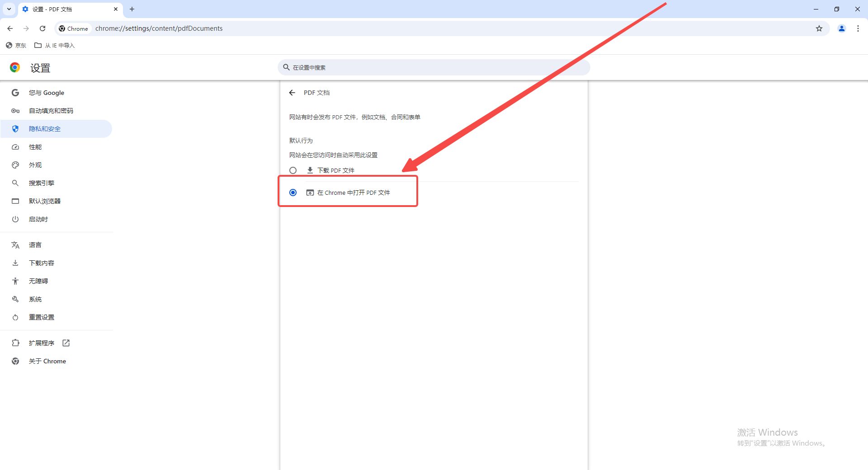Open 无障碍 settings section
This screenshot has width=868, height=470.
pyautogui.click(x=57, y=281)
